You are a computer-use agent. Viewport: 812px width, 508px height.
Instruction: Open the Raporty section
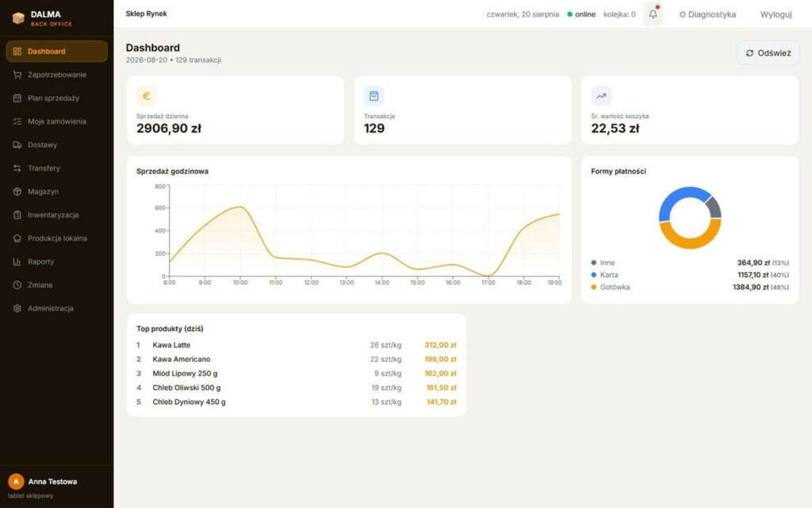tap(56, 262)
